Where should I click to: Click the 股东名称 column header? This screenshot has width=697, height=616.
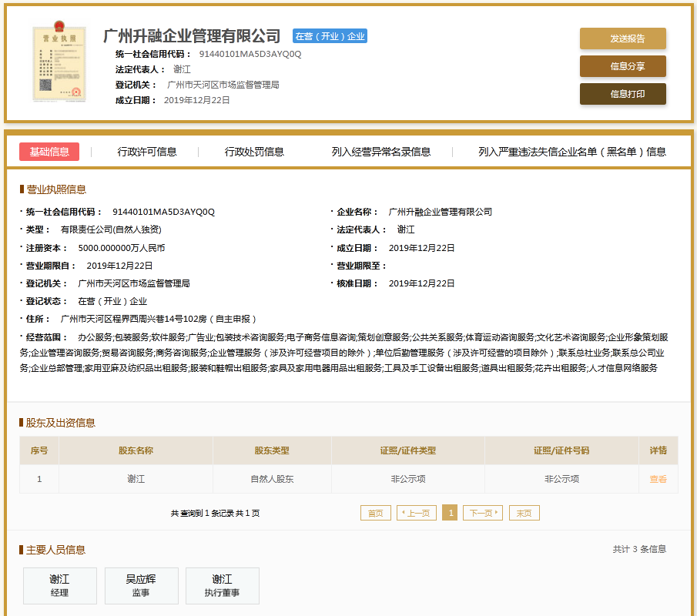point(136,450)
